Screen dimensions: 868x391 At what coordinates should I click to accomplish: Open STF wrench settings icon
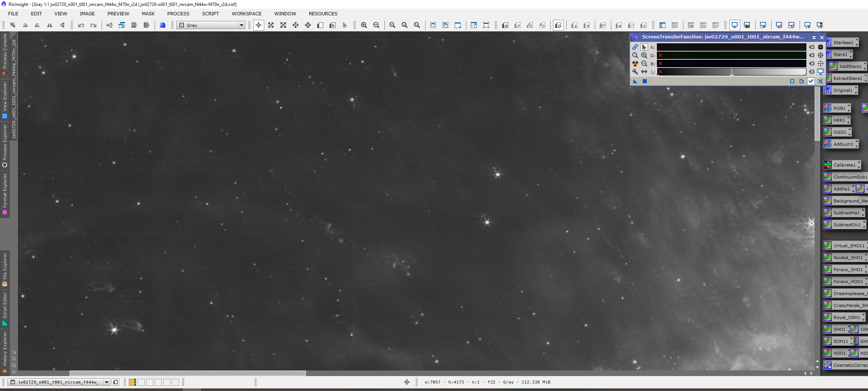(635, 72)
